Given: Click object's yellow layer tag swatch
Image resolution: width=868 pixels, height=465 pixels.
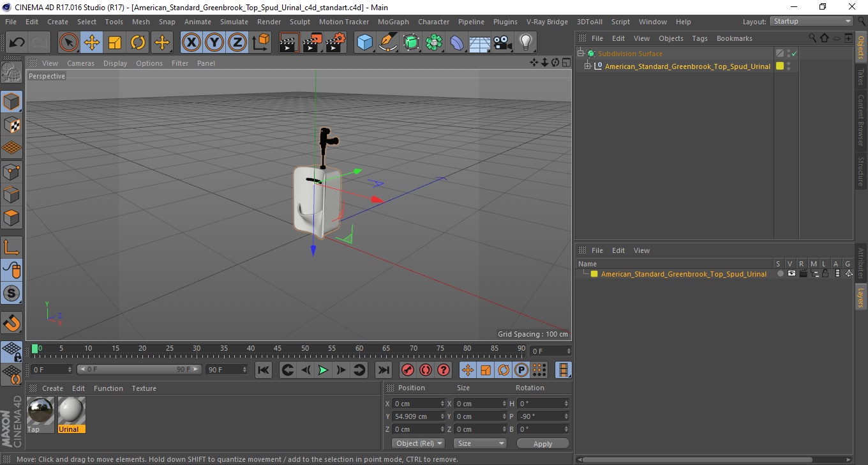Looking at the screenshot, I should (780, 66).
